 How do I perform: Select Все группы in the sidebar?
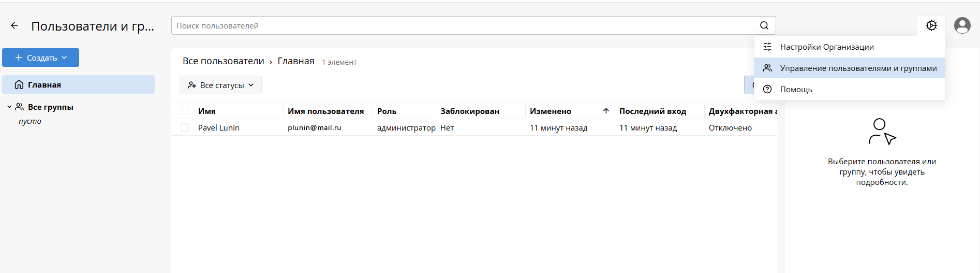tap(51, 107)
